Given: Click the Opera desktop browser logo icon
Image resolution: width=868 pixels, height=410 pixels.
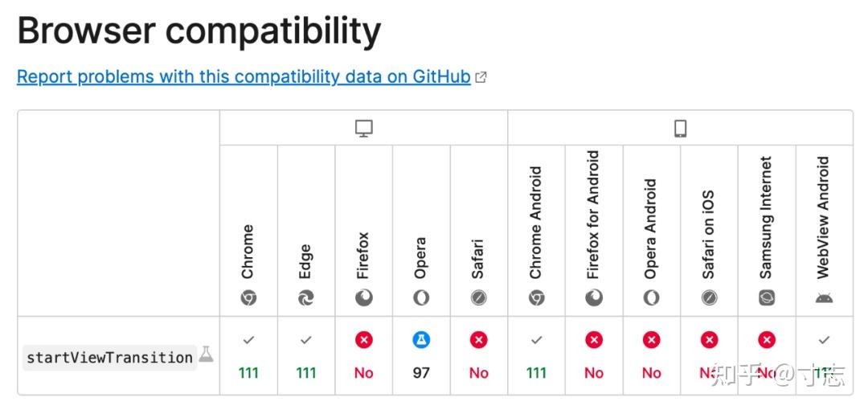Looking at the screenshot, I should pyautogui.click(x=421, y=297).
